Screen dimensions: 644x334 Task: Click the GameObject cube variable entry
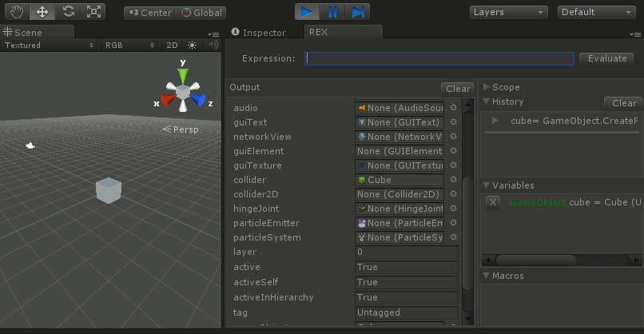[575, 202]
